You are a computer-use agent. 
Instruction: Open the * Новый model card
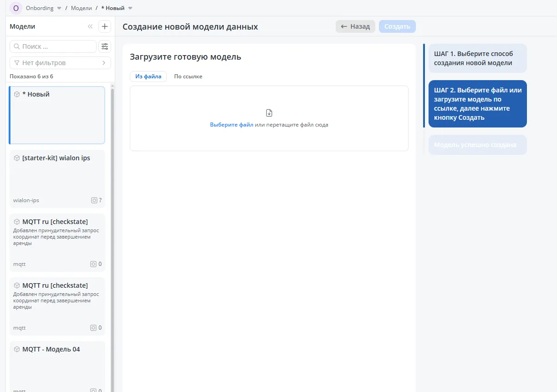(57, 115)
